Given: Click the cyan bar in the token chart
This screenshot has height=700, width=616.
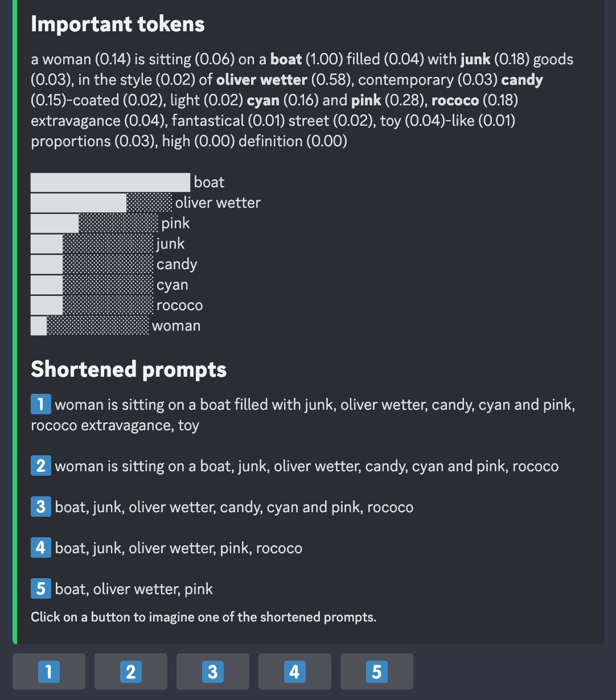Looking at the screenshot, I should (x=92, y=285).
